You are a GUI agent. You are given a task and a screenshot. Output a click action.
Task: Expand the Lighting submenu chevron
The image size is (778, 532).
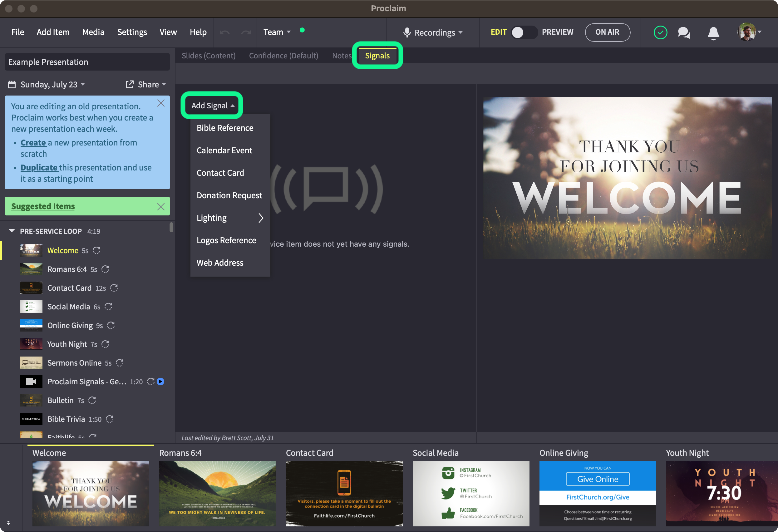point(261,218)
